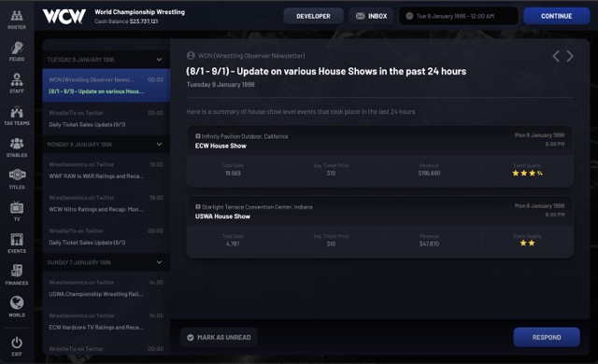Go to next message arrow
Image resolution: width=598 pixels, height=364 pixels.
(x=570, y=56)
